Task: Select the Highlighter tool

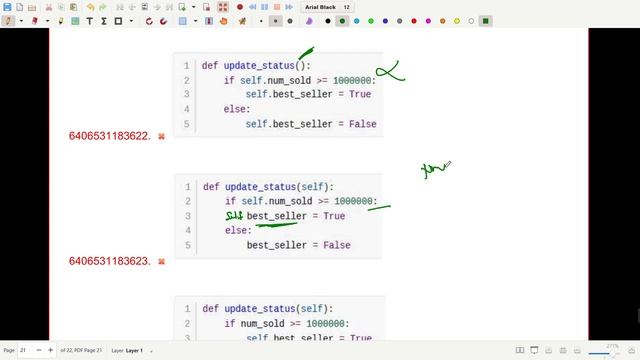Action: [61, 21]
